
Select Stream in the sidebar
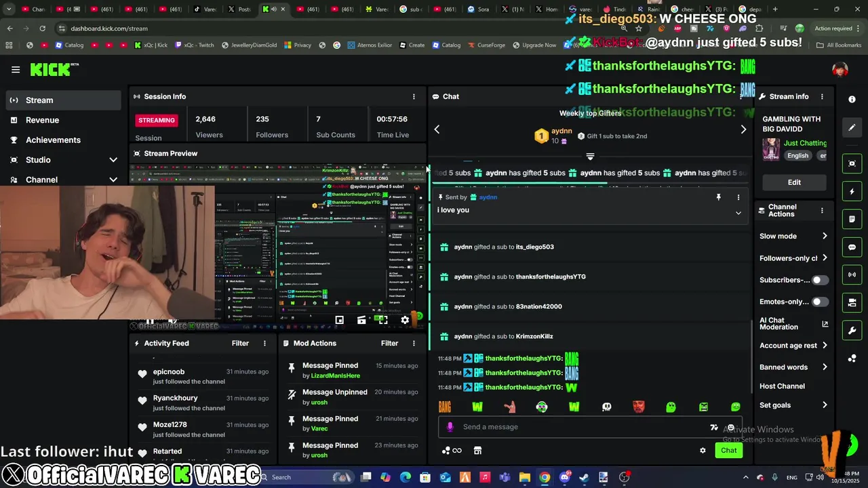coord(62,100)
